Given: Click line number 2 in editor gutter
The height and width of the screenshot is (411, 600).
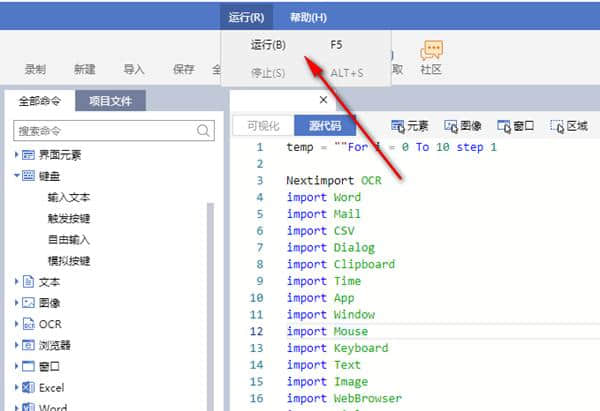Looking at the screenshot, I should point(260,164).
